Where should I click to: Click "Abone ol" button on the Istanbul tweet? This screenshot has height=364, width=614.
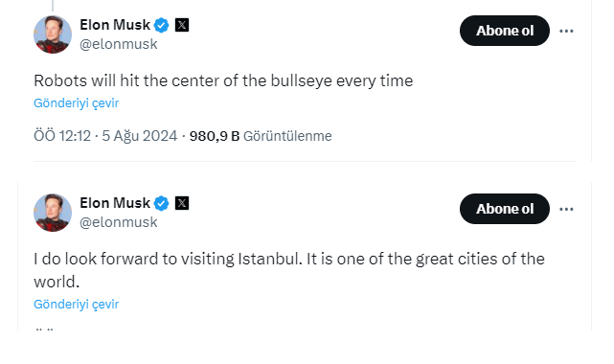pos(505,209)
